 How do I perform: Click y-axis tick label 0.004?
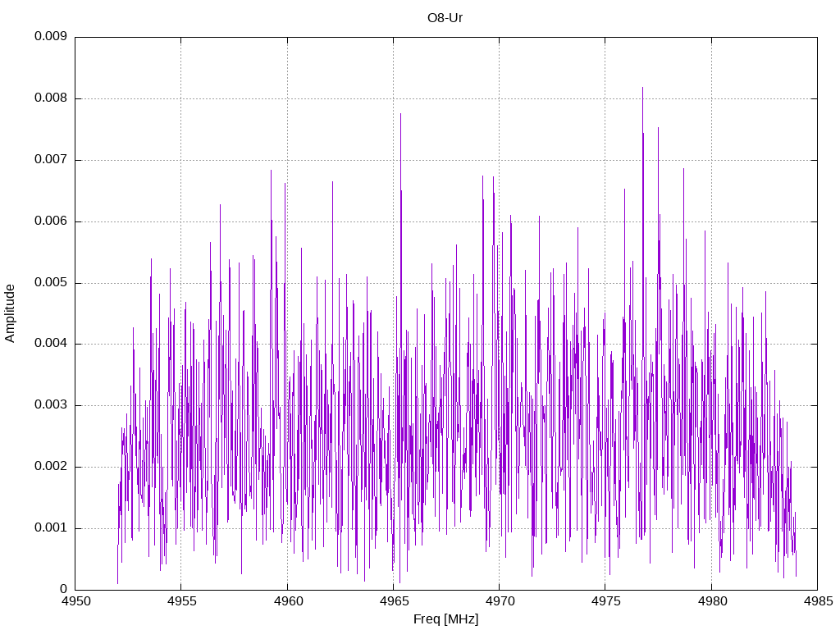point(51,344)
